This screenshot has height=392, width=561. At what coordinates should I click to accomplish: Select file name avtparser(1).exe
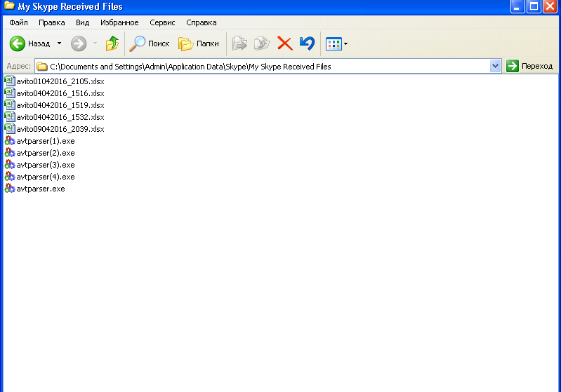pyautogui.click(x=46, y=141)
